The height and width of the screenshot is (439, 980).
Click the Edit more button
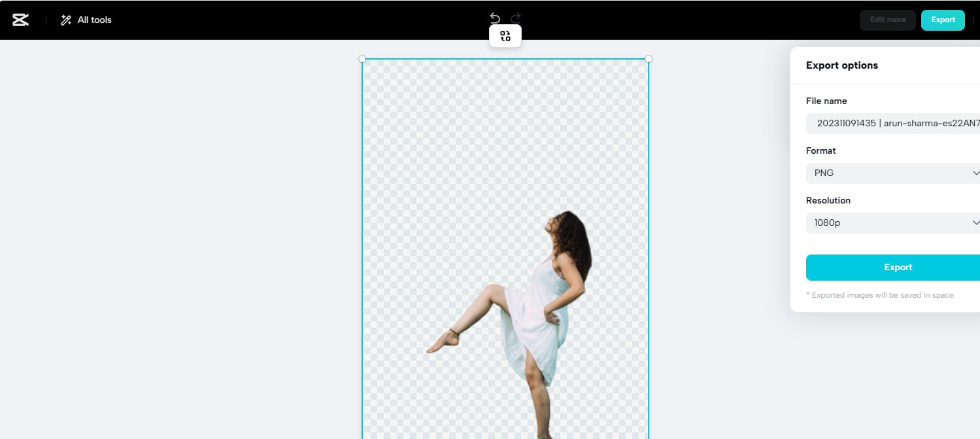(888, 20)
